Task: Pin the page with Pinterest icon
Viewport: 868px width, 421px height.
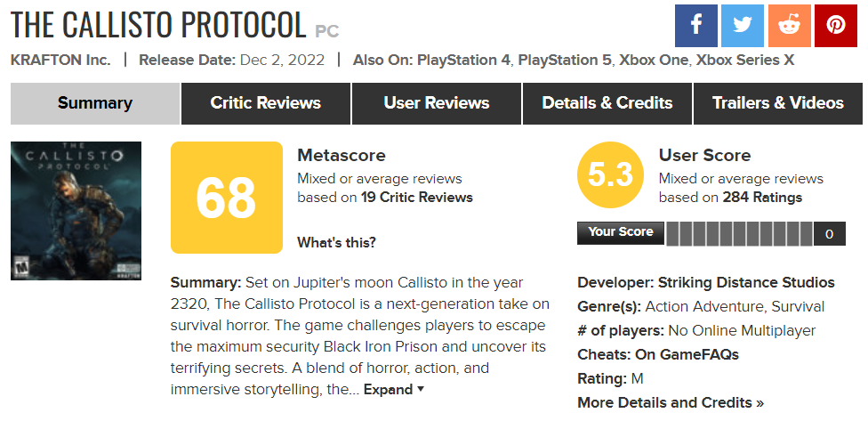Action: pos(835,26)
